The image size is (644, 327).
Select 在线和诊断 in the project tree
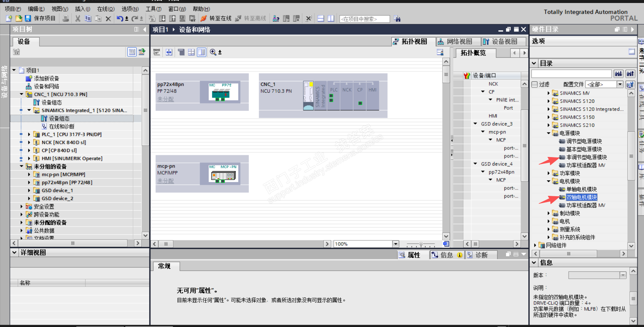click(62, 126)
